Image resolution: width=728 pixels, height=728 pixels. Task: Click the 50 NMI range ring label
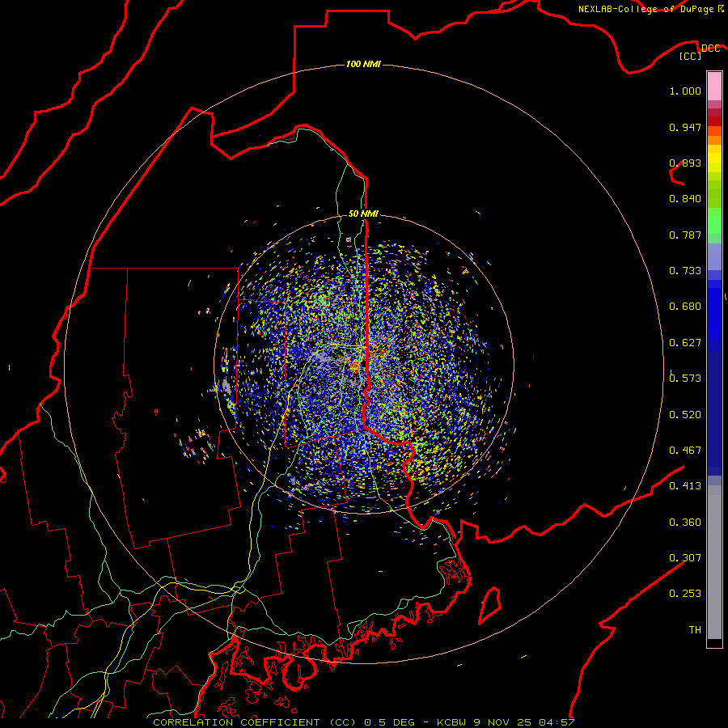coord(363,214)
